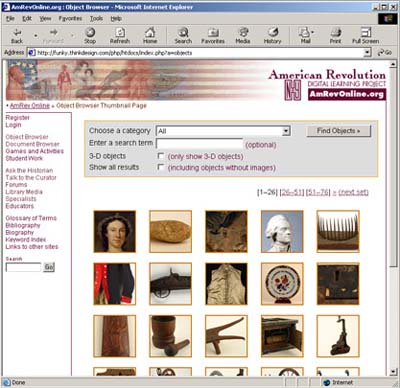Click the Back toolbar icon
The height and width of the screenshot is (388, 400).
[x=17, y=36]
